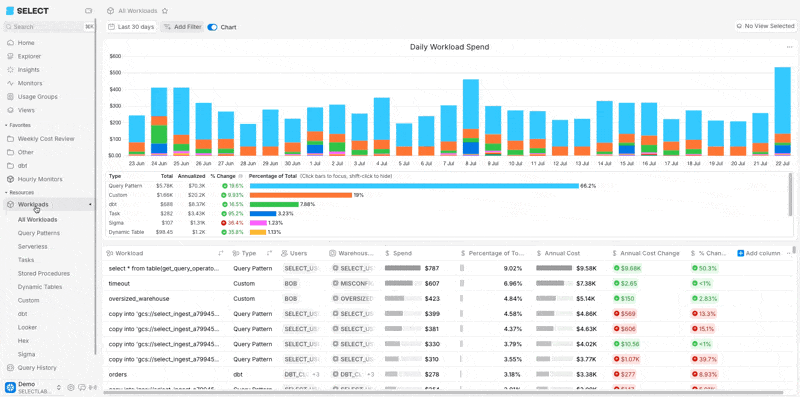Click the Demo Snowflake account icon
Image resolution: width=800 pixels, height=397 pixels.
point(10,387)
